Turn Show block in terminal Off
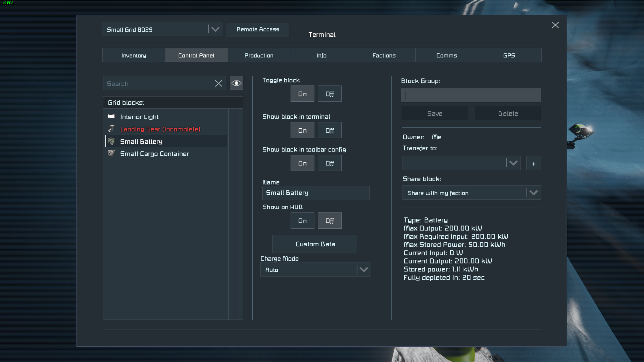Screen dimensions: 644x362 (x=329, y=130)
